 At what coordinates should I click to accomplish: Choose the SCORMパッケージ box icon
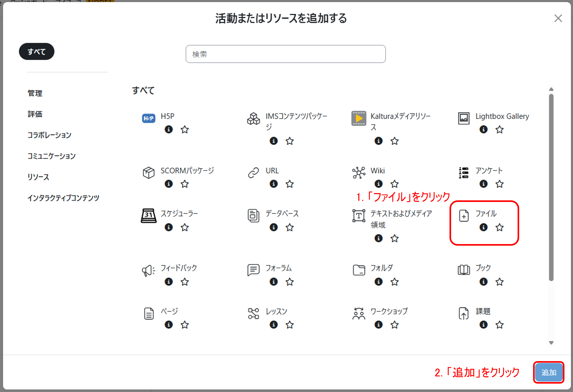148,173
